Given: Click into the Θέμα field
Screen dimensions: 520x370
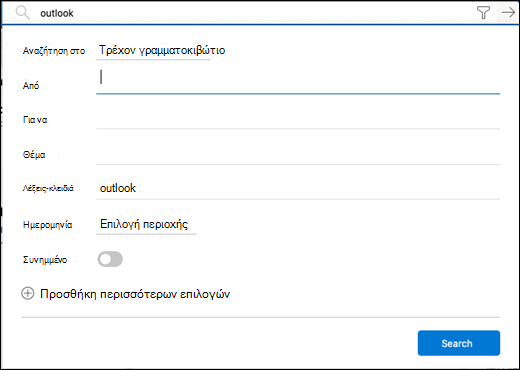Looking at the screenshot, I should tap(298, 155).
